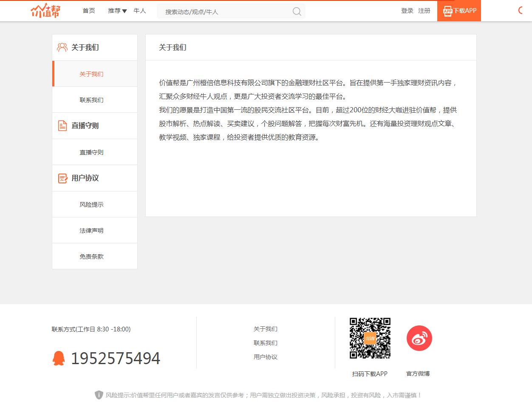Open 风险提示 in the sidebar
This screenshot has height=402, width=532.
click(95, 205)
